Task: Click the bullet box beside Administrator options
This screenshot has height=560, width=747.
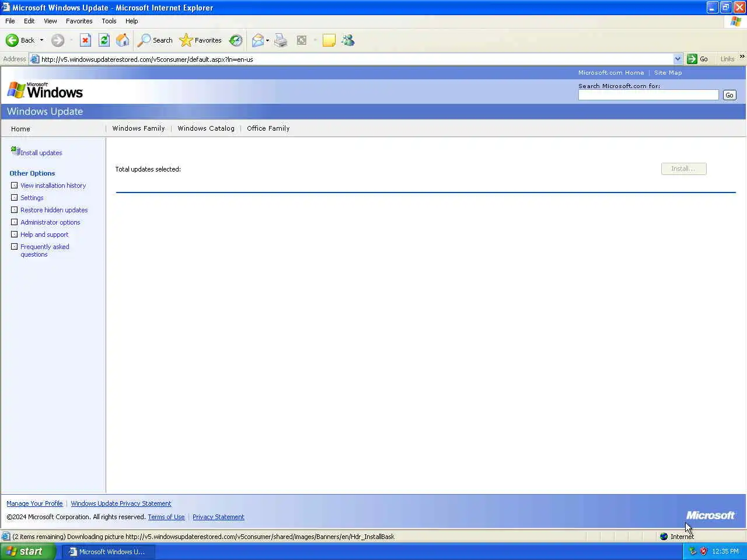Action: point(15,222)
